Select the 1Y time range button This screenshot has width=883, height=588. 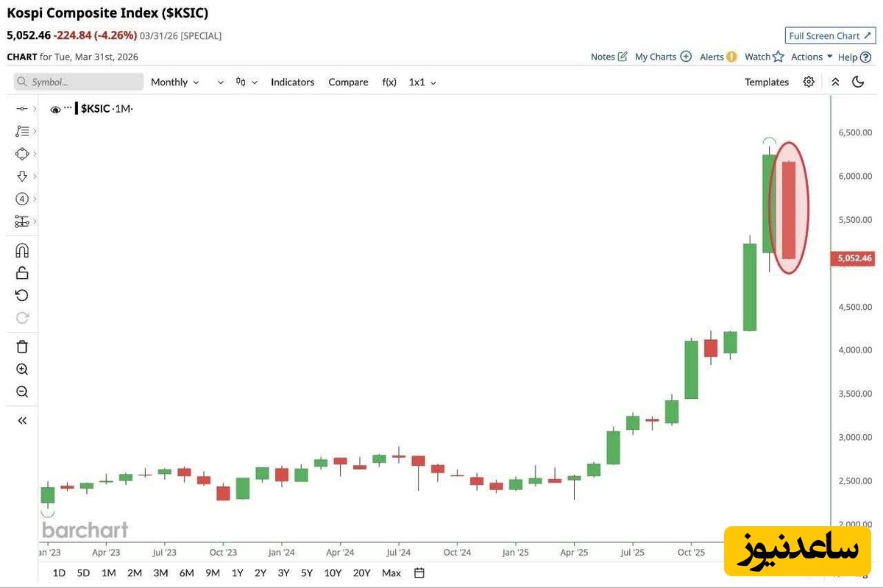coord(237,573)
